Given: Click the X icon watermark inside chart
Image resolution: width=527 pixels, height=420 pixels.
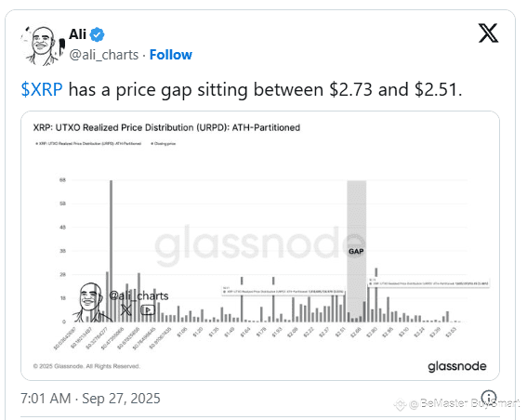Looking at the screenshot, I should [126, 309].
